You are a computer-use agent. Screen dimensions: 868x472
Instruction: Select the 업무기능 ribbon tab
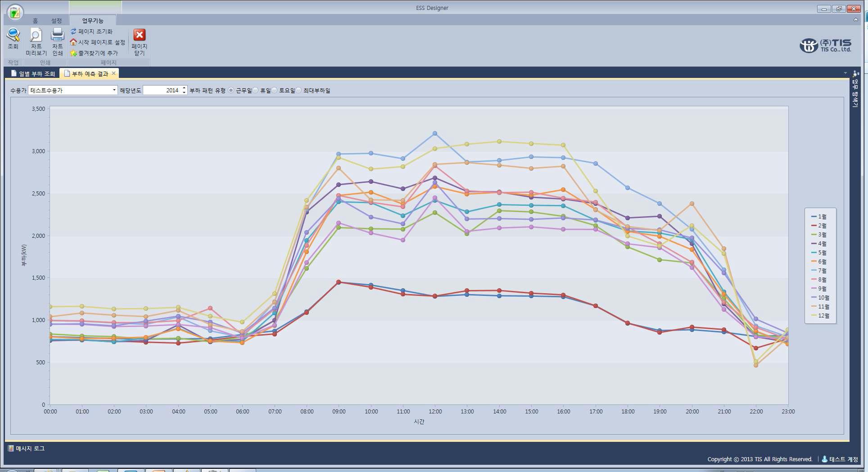point(93,21)
